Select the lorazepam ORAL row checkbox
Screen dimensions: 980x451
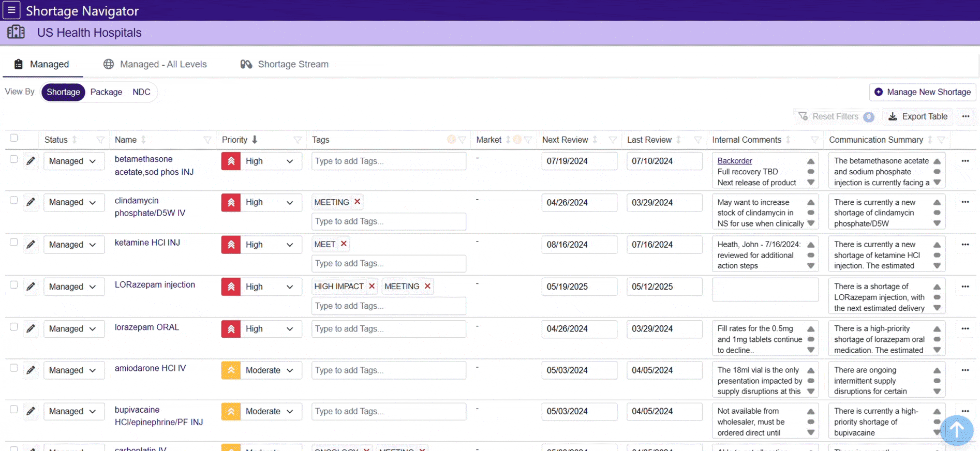[x=14, y=327]
